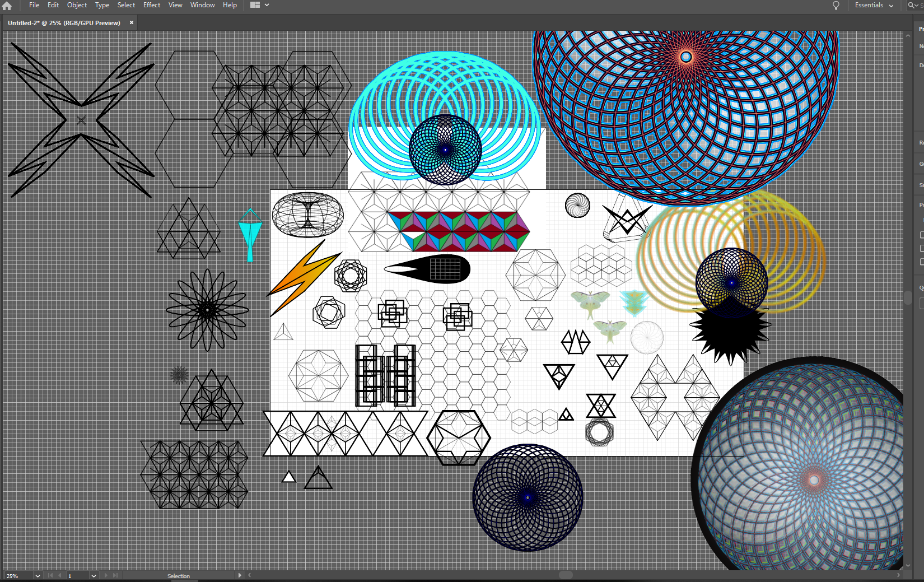
Task: Click the 25% zoom level field
Action: point(18,576)
